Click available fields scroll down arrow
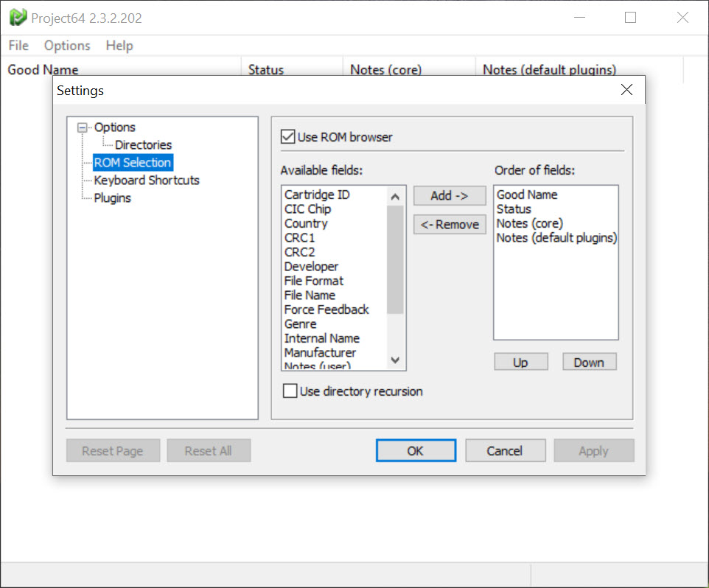 coord(395,360)
